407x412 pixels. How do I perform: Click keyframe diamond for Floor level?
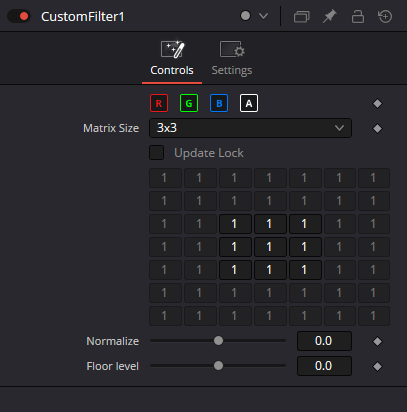point(377,366)
